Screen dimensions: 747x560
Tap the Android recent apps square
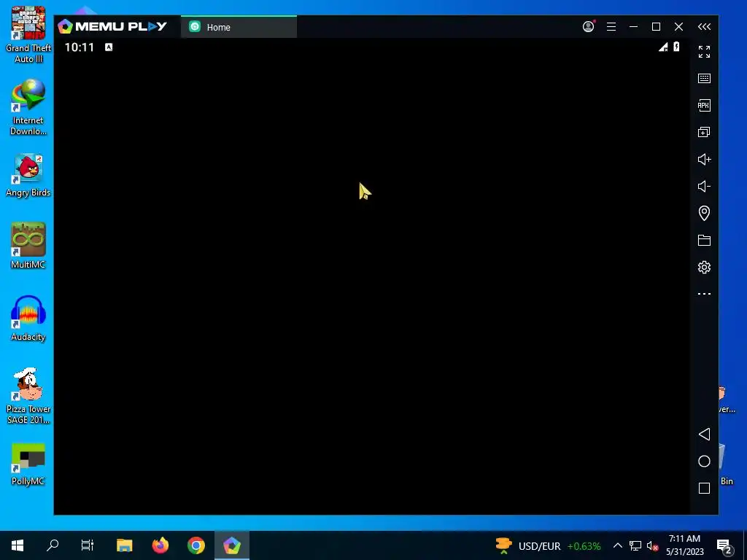(704, 488)
